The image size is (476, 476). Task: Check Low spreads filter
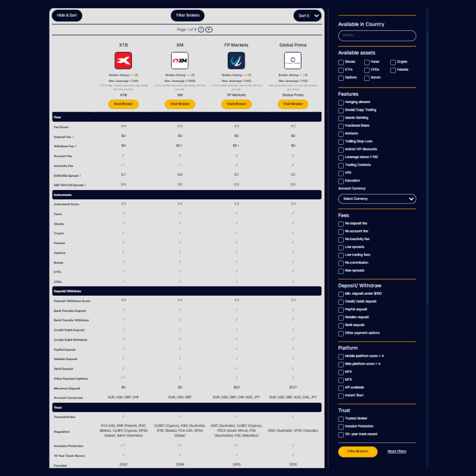(341, 248)
